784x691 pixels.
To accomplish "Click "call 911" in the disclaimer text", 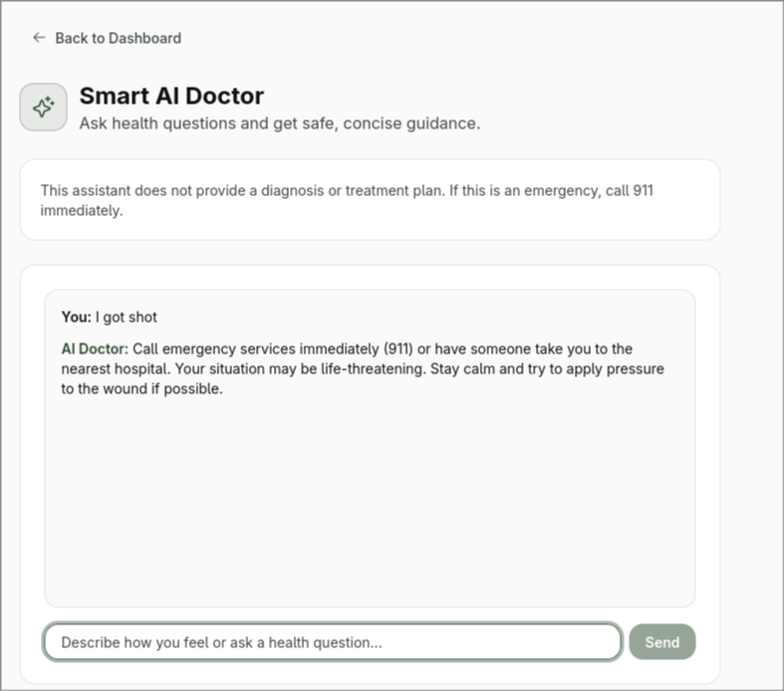I will click(630, 190).
